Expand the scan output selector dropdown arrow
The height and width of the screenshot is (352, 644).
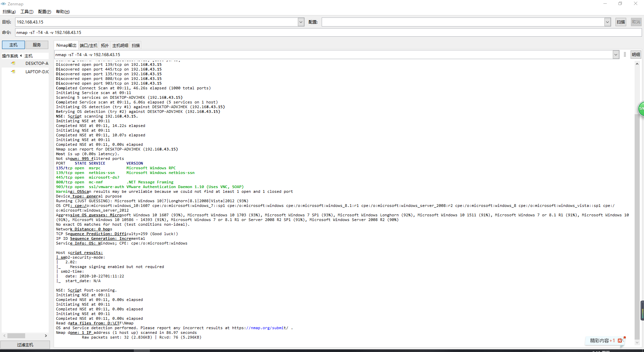[616, 54]
